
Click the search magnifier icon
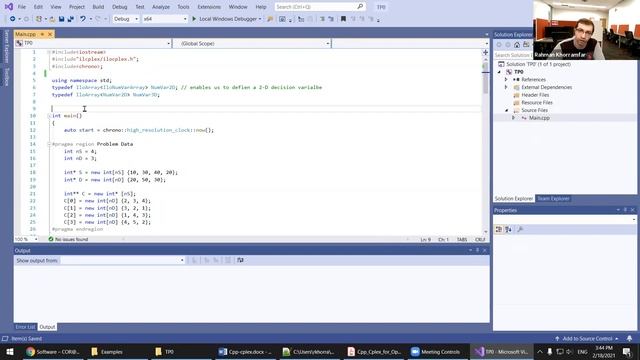click(x=360, y=7)
